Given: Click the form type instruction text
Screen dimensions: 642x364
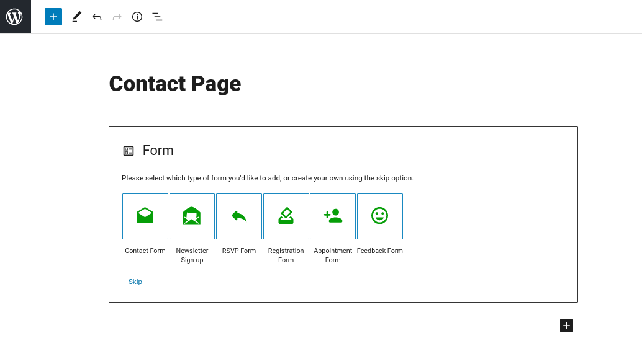Looking at the screenshot, I should 268,178.
